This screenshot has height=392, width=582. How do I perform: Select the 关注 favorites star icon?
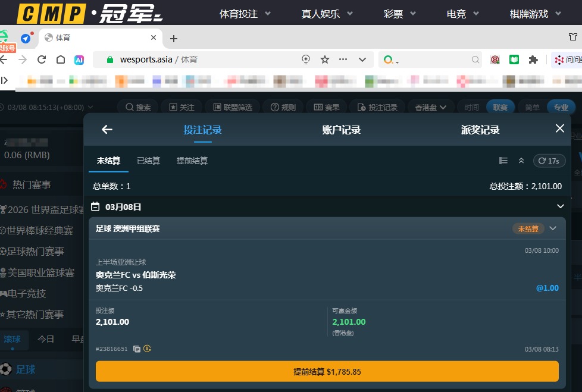coord(181,106)
